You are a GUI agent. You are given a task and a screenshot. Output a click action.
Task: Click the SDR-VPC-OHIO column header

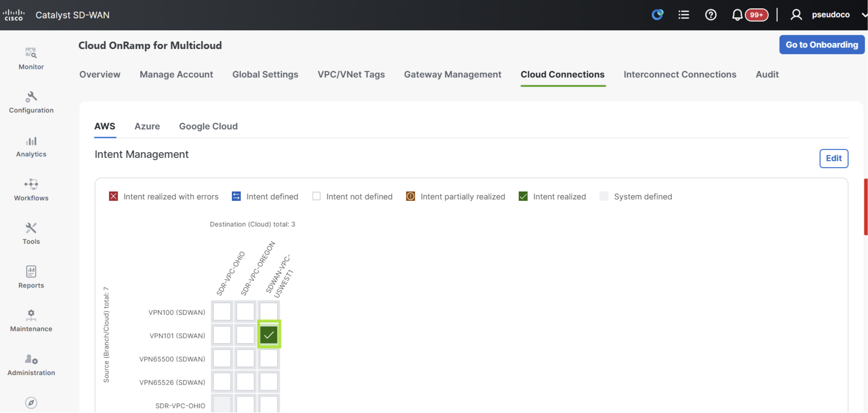(231, 273)
